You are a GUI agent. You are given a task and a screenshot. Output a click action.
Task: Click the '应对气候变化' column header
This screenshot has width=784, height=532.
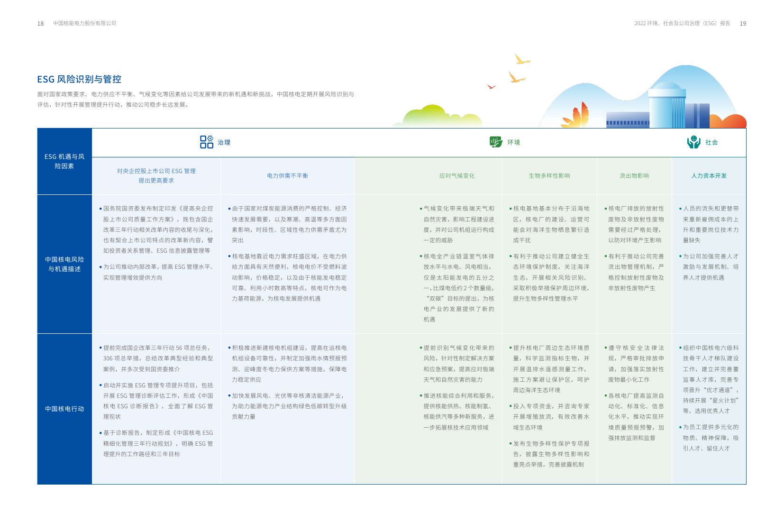(456, 175)
